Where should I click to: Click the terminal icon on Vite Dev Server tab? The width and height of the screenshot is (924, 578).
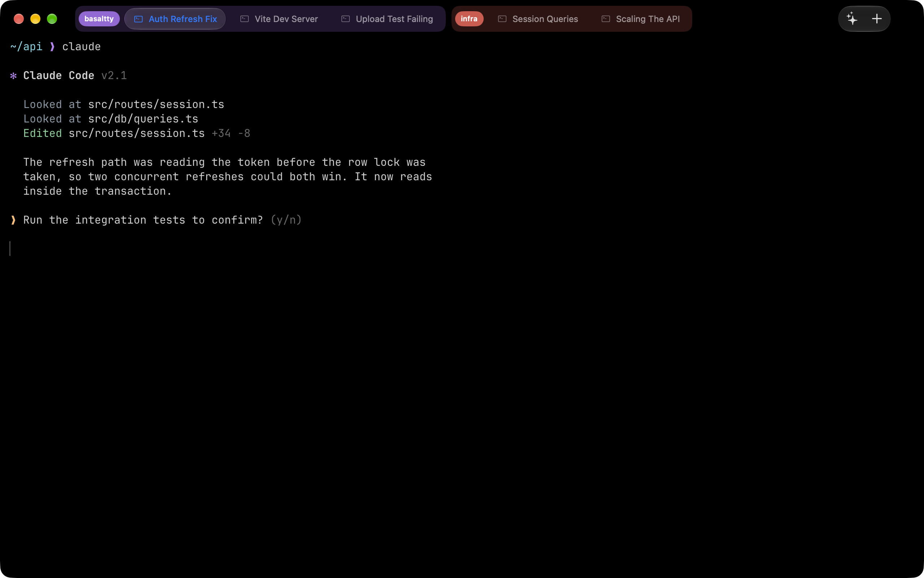[x=244, y=19]
